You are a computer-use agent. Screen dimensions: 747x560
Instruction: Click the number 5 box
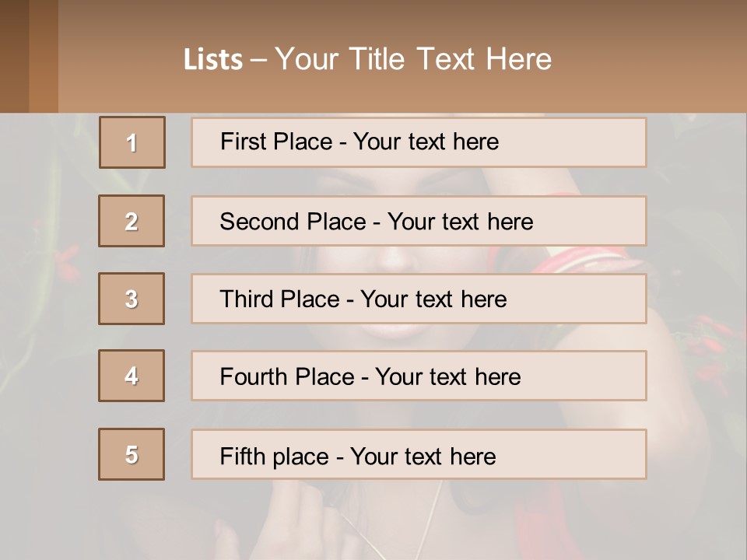pyautogui.click(x=132, y=454)
